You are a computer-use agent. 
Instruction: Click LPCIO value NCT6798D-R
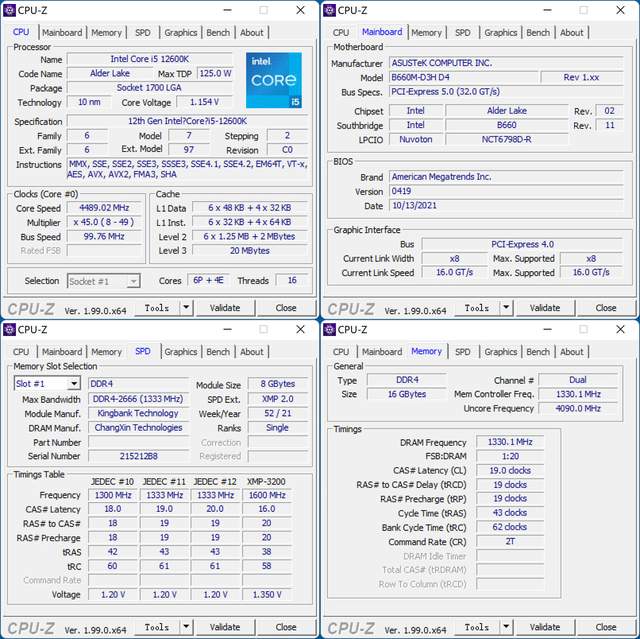507,139
